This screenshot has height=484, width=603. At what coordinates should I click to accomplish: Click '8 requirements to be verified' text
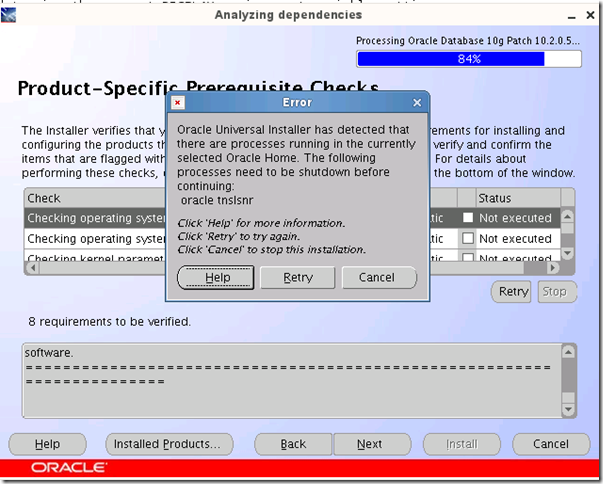click(x=110, y=321)
